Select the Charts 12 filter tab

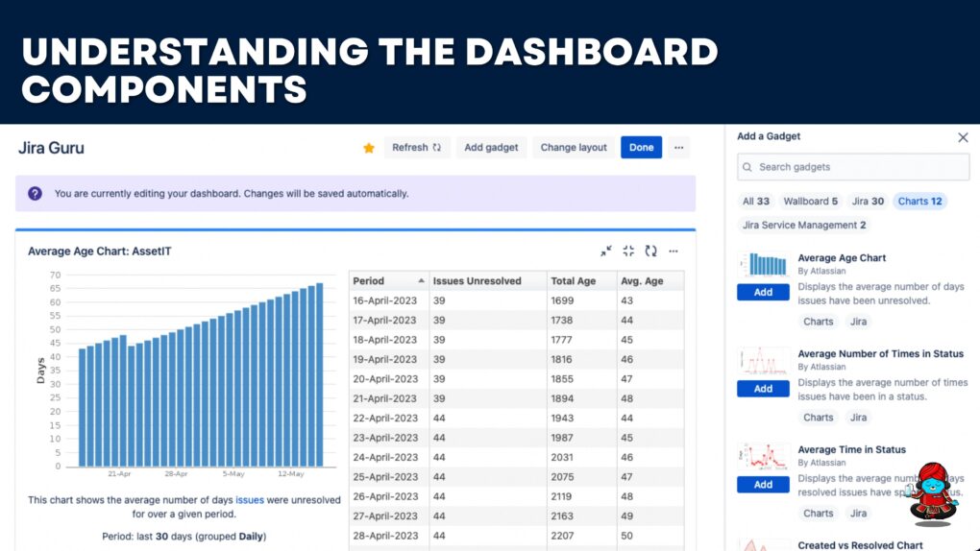(920, 202)
